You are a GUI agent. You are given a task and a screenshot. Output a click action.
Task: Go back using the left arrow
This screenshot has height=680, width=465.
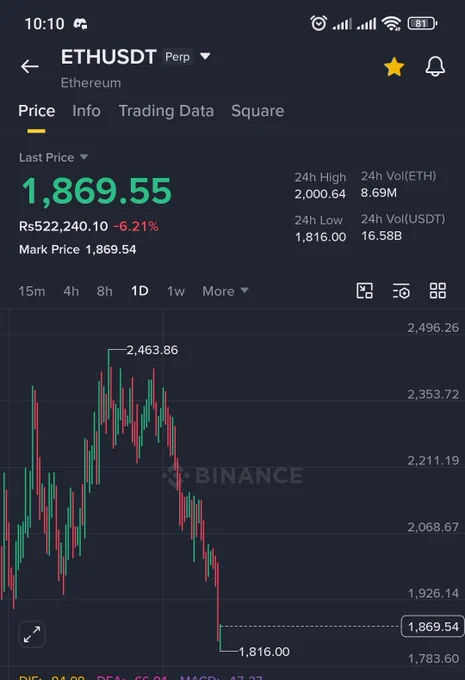pos(30,66)
